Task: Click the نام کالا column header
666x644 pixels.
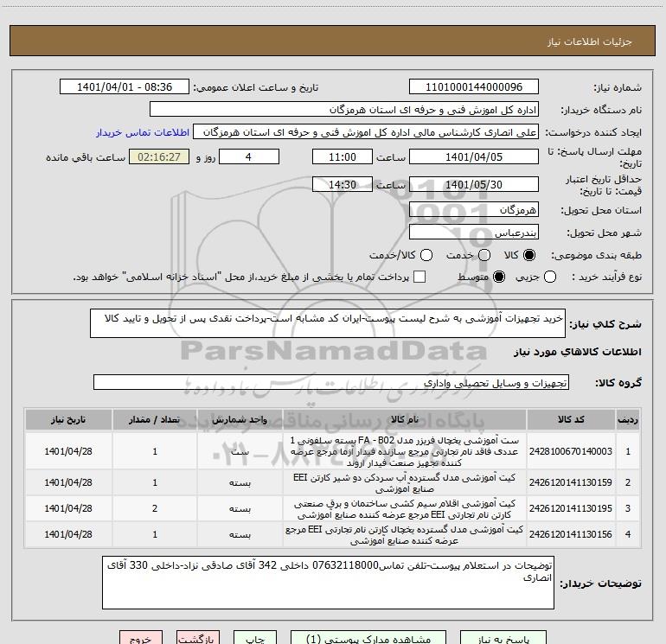Action: pyautogui.click(x=405, y=419)
